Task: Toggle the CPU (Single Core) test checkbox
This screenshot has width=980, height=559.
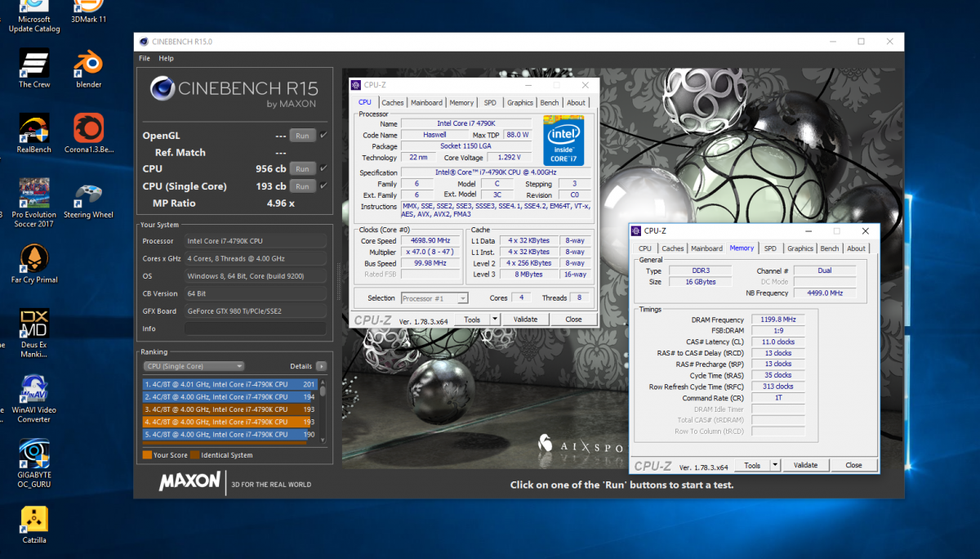Action: (x=323, y=186)
